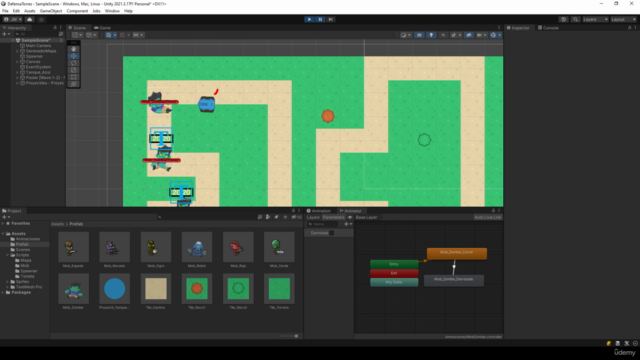The width and height of the screenshot is (640, 360).
Task: Select the Rect transform tool
Action: pos(73,77)
